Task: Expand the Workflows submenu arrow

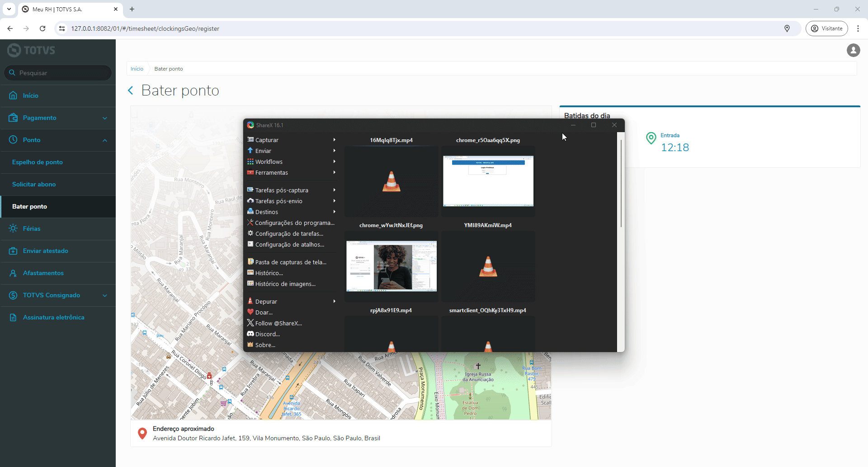Action: (x=335, y=162)
